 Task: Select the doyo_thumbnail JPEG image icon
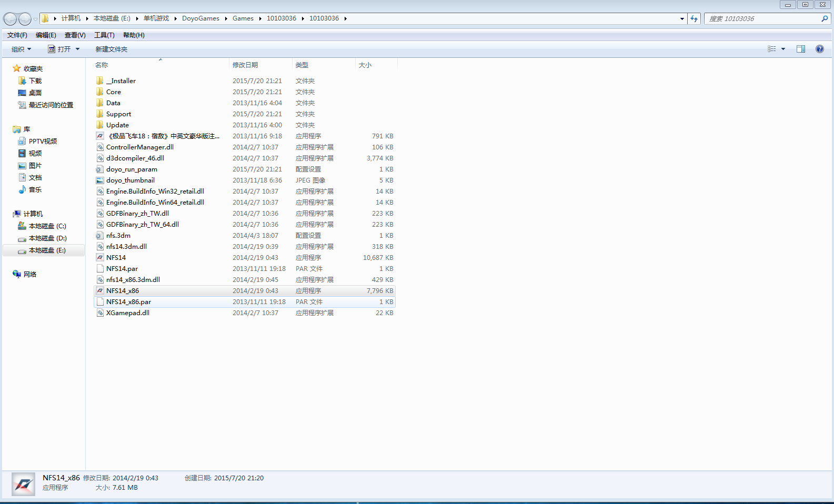point(100,180)
